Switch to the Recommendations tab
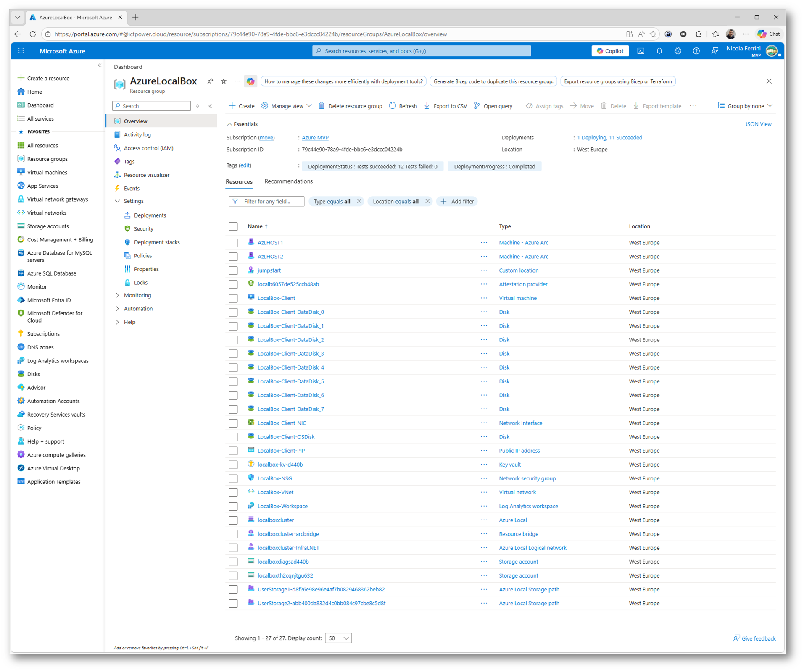The width and height of the screenshot is (804, 672). pos(288,181)
